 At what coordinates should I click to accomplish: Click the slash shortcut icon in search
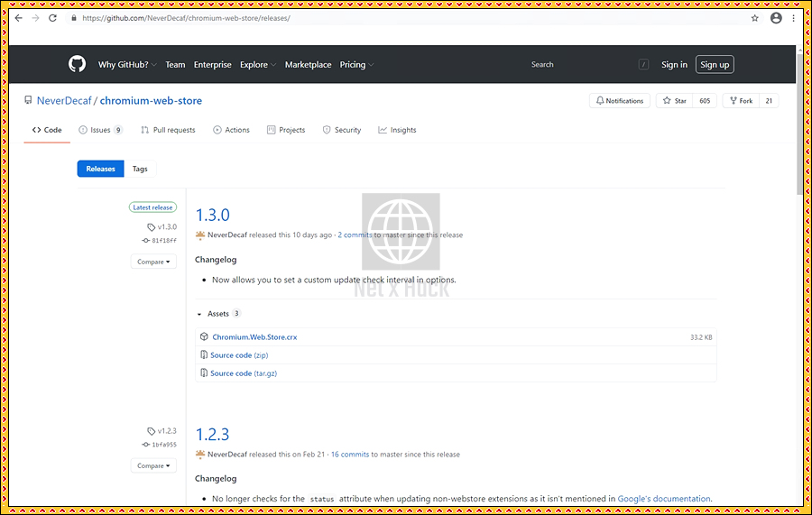click(x=643, y=65)
